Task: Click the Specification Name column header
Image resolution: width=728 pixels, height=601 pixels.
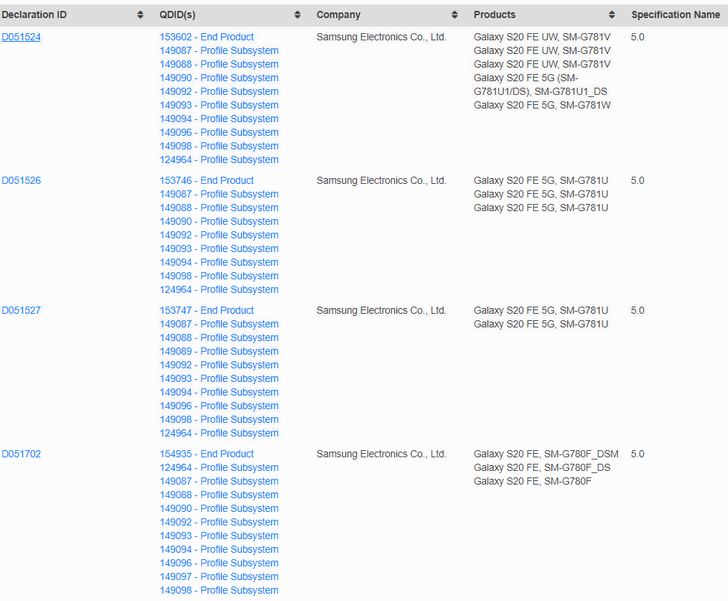Action: point(676,15)
